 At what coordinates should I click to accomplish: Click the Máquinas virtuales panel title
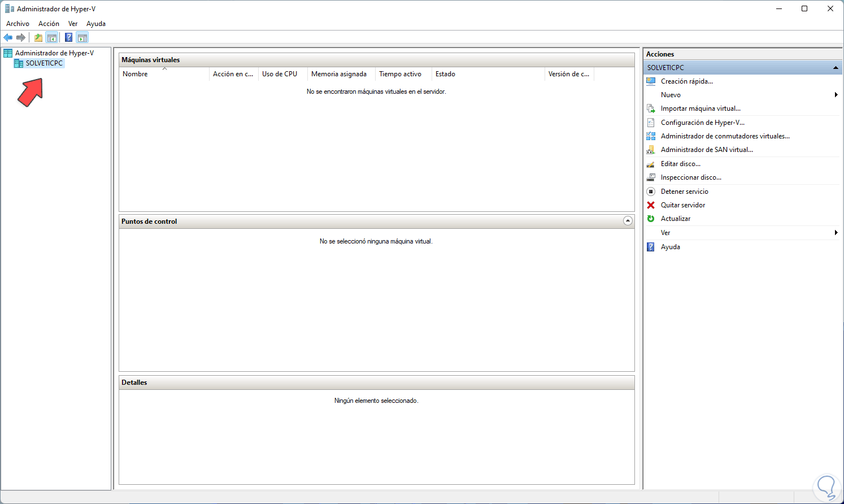pyautogui.click(x=151, y=60)
